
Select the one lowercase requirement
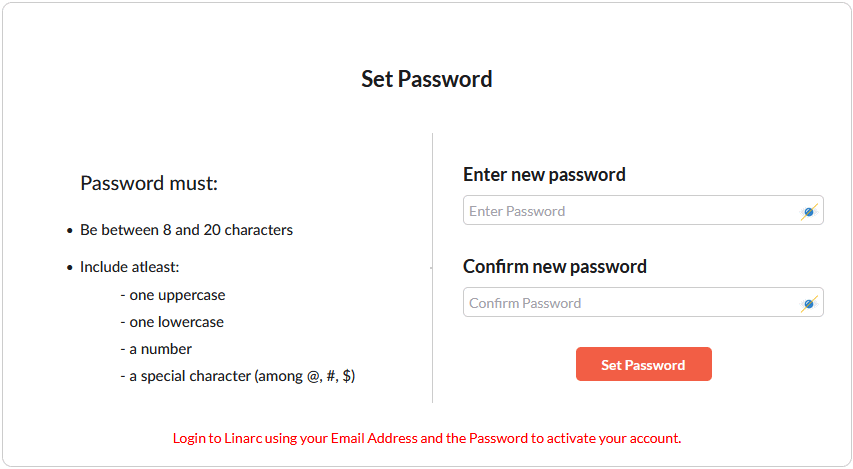click(171, 322)
